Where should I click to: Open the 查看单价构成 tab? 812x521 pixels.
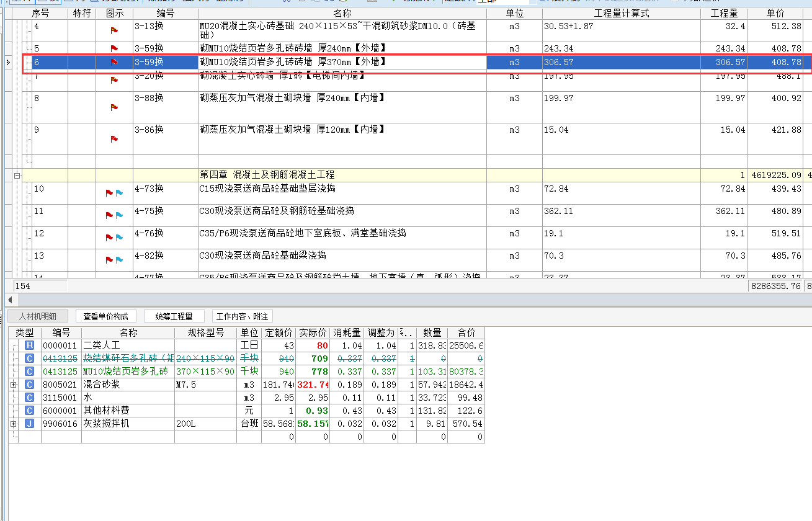pyautogui.click(x=106, y=316)
